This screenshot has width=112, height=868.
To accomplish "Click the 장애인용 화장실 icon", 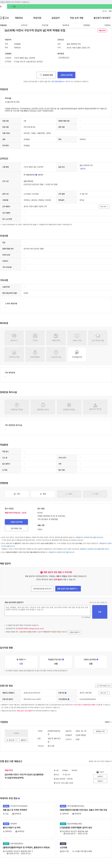I will [x=69, y=407].
